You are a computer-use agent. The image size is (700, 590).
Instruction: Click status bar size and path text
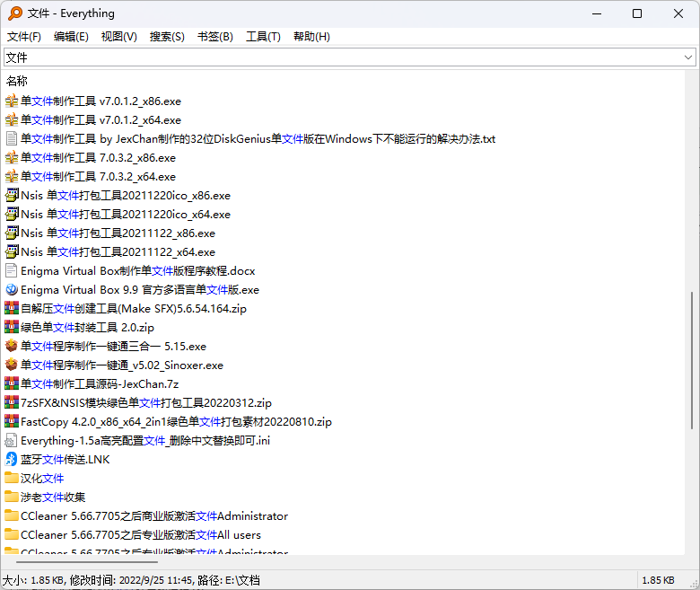[x=131, y=580]
